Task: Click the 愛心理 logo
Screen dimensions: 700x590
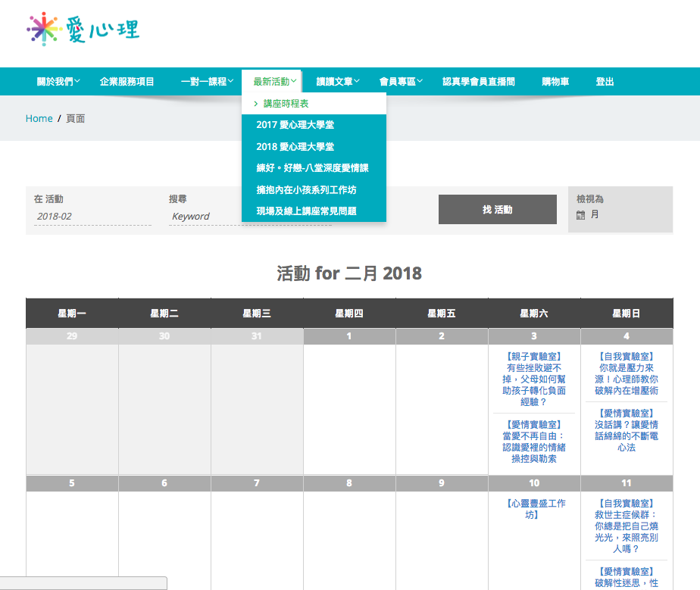Action: [x=83, y=30]
